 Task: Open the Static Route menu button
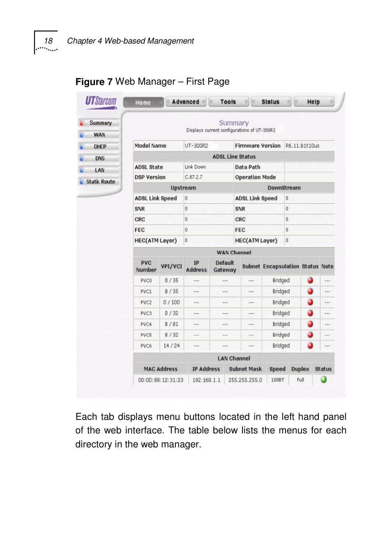click(x=99, y=182)
